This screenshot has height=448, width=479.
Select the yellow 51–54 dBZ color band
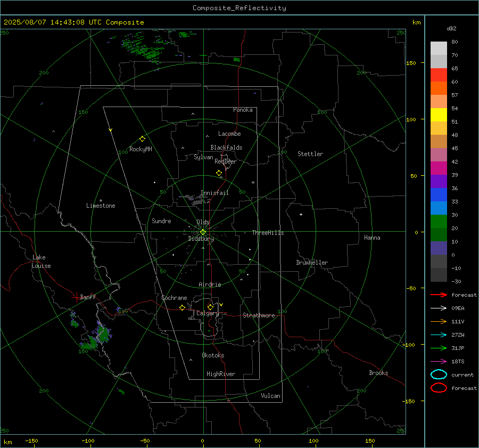click(439, 115)
